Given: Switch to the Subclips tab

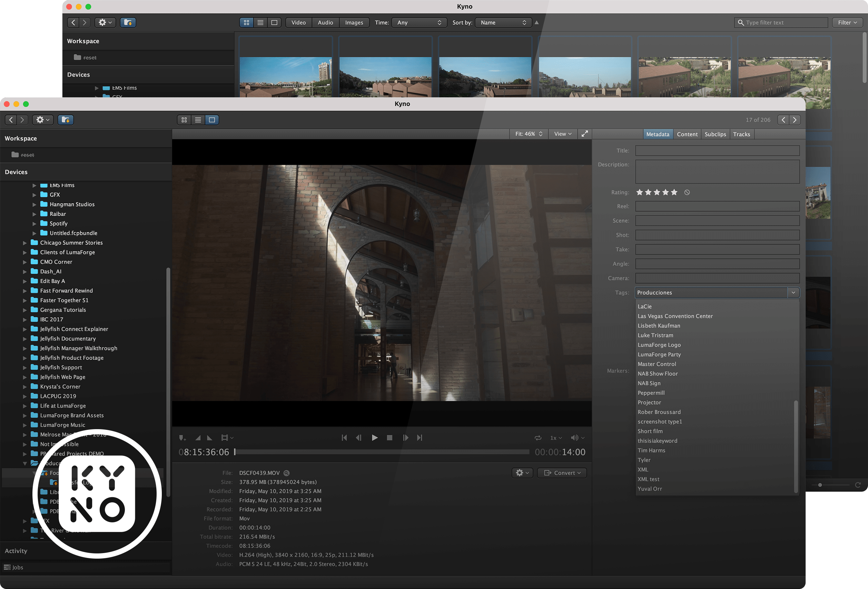Looking at the screenshot, I should (x=715, y=134).
